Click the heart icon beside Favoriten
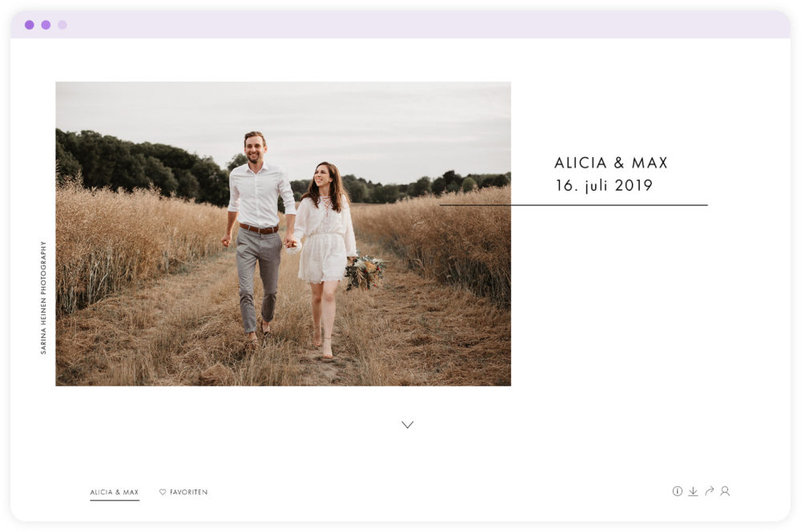The width and height of the screenshot is (801, 532). pos(163,492)
